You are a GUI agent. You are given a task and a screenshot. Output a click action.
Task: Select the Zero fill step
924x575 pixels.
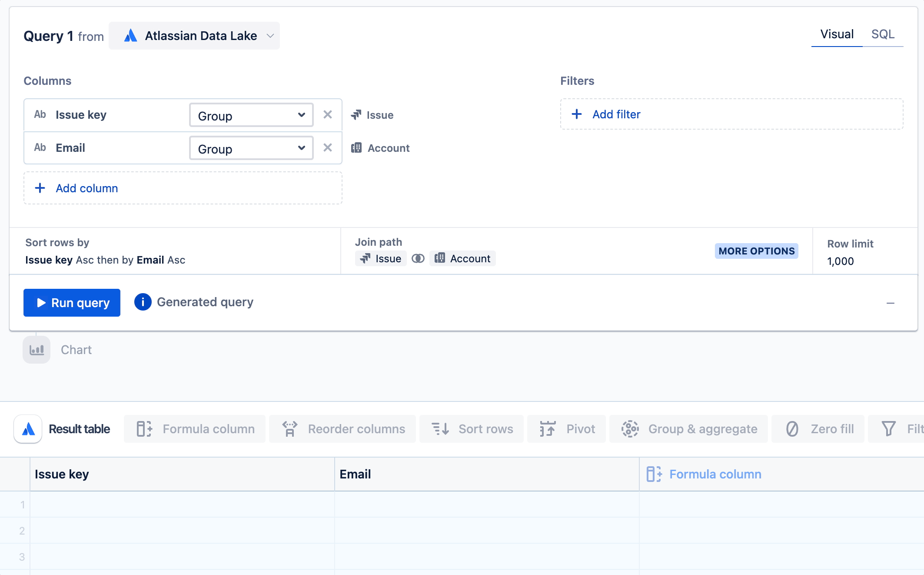[819, 429]
